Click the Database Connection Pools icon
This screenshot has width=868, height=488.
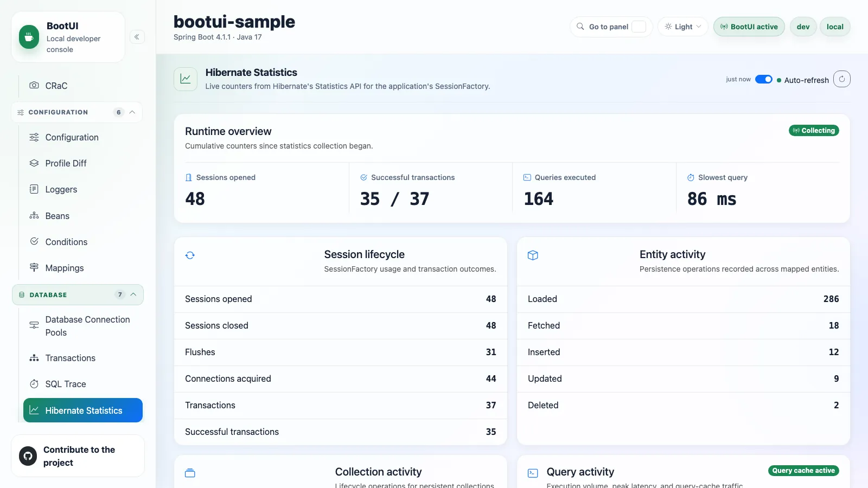click(x=34, y=325)
